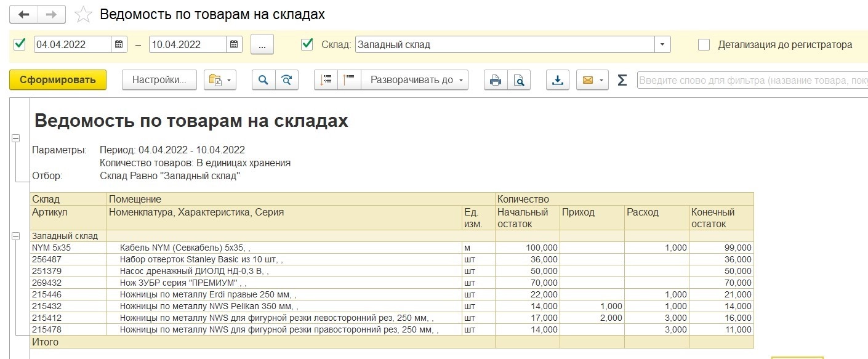Image resolution: width=868 pixels, height=359 pixels.
Task: Click the Find next icon
Action: pos(286,80)
